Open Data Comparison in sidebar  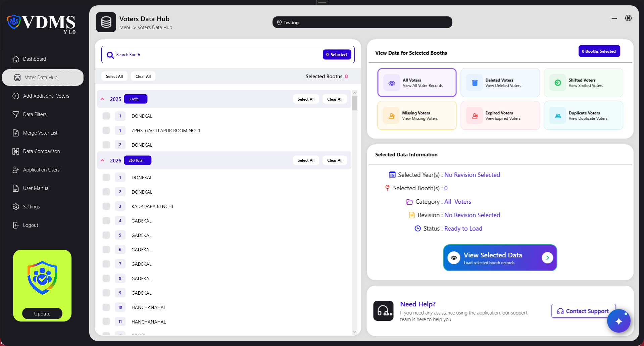click(x=43, y=151)
